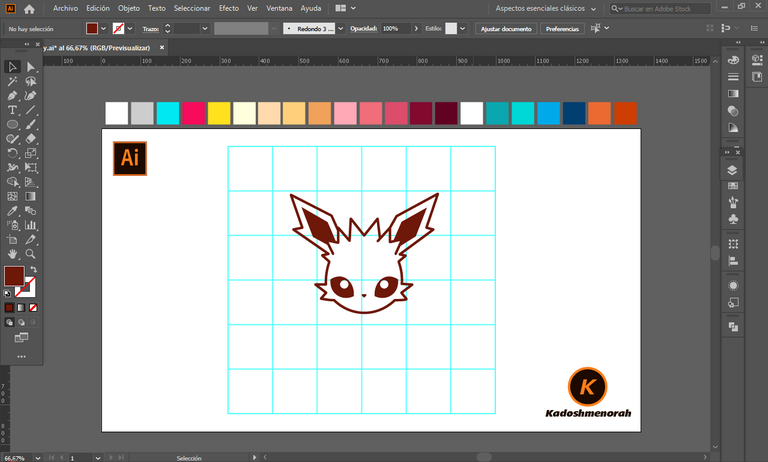Open stroke color dropdown in control bar
This screenshot has width=768, height=462.
coord(130,28)
